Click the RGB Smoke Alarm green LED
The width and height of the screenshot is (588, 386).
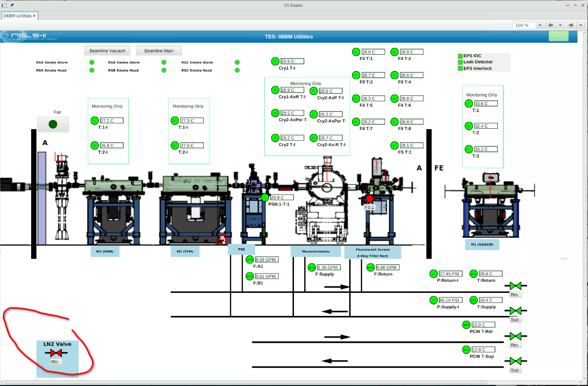[164, 62]
